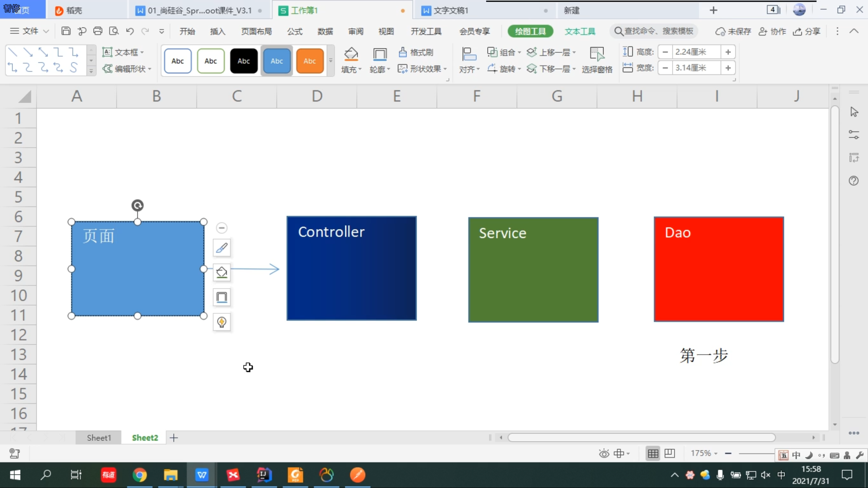
Task: Open the 文本工具 ribbon tab
Action: pos(580,32)
